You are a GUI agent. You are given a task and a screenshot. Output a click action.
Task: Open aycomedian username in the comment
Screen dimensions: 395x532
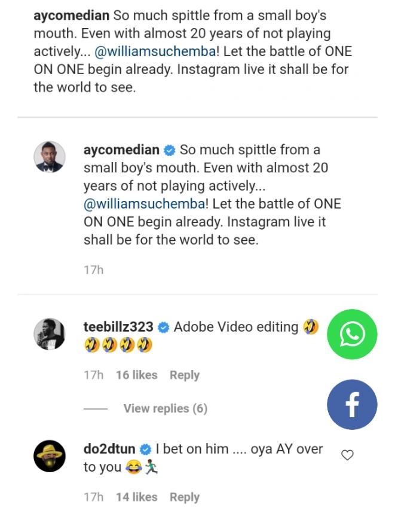click(121, 149)
